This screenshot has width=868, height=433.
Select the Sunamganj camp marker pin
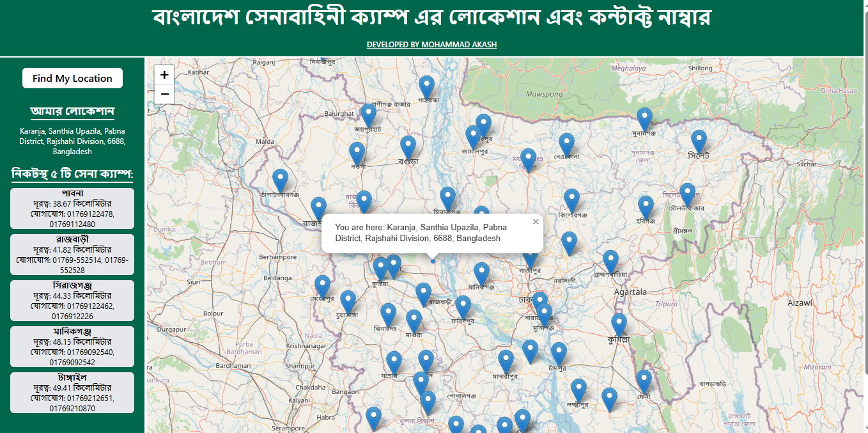coord(644,119)
